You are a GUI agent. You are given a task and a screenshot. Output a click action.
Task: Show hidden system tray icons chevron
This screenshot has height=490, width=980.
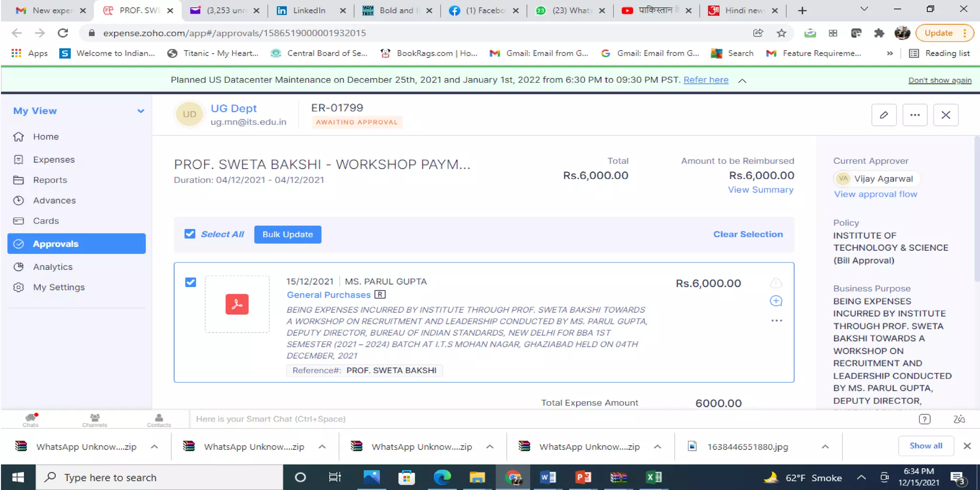861,477
